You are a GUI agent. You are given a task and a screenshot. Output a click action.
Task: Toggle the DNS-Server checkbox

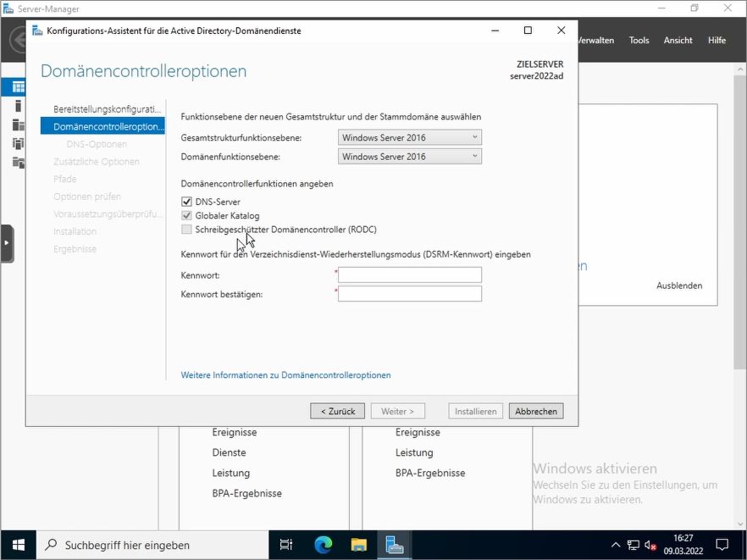[x=186, y=202]
